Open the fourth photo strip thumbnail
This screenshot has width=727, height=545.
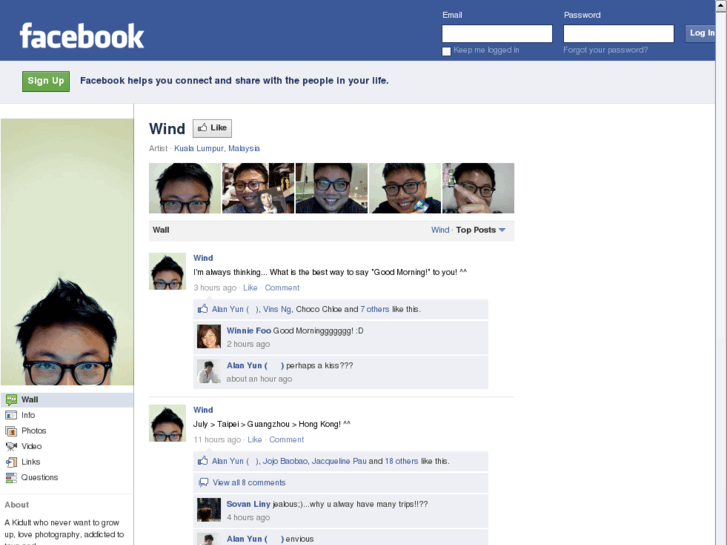[x=405, y=188]
